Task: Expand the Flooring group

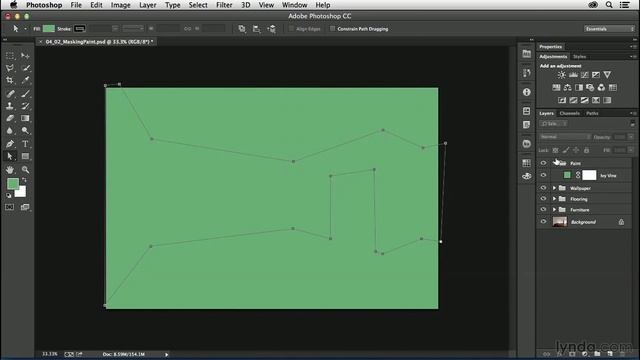Action: [554, 199]
